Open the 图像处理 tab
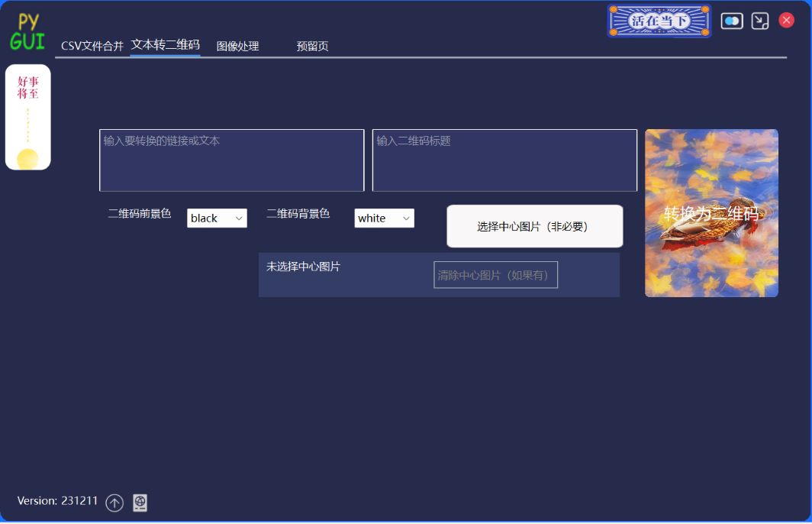 click(237, 46)
